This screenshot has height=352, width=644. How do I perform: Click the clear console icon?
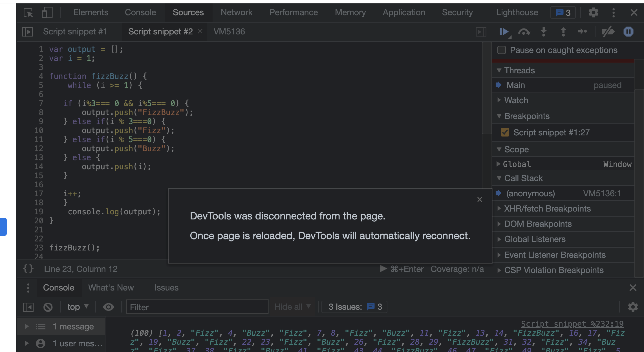[x=48, y=307]
